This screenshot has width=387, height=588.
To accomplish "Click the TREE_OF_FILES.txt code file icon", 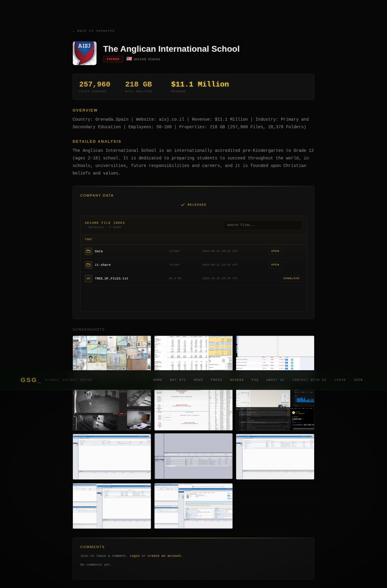I will pos(89,279).
